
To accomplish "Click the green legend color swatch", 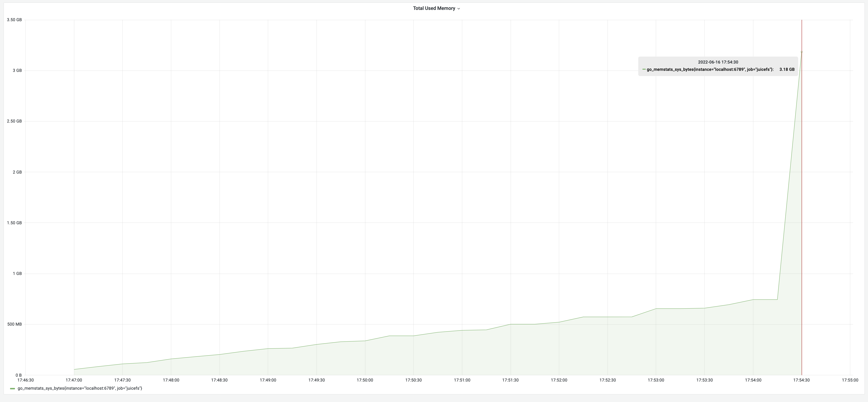I will click(x=13, y=388).
